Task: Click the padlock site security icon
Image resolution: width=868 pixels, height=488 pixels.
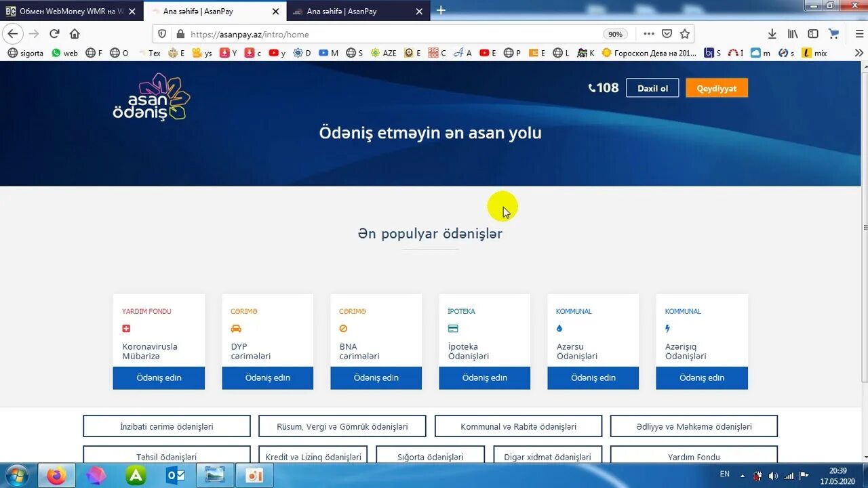Action: point(180,34)
